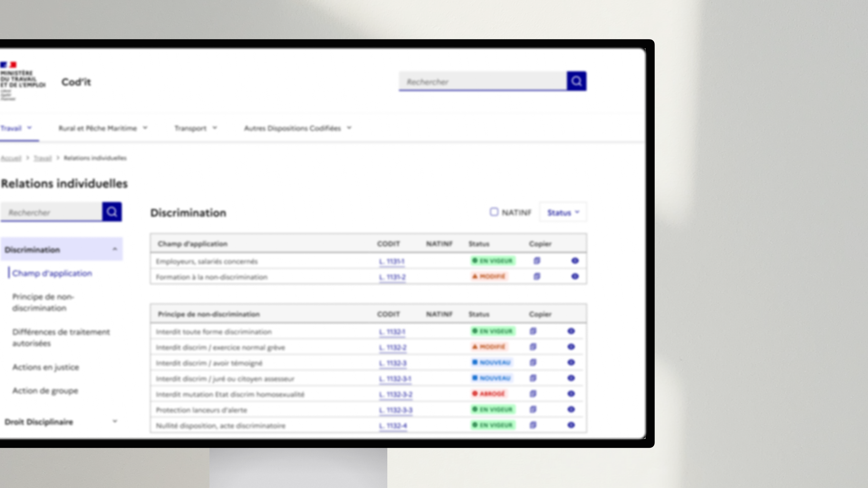Click the round icon on Formation à la non-discrimination row

click(575, 277)
